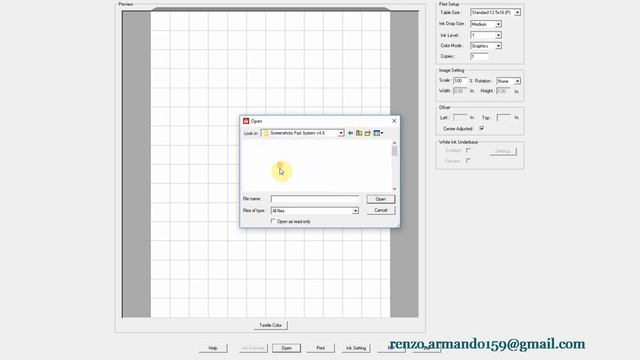Click the White Ink Underbase Settings button
Screen dimensions: 640x360
[503, 151]
